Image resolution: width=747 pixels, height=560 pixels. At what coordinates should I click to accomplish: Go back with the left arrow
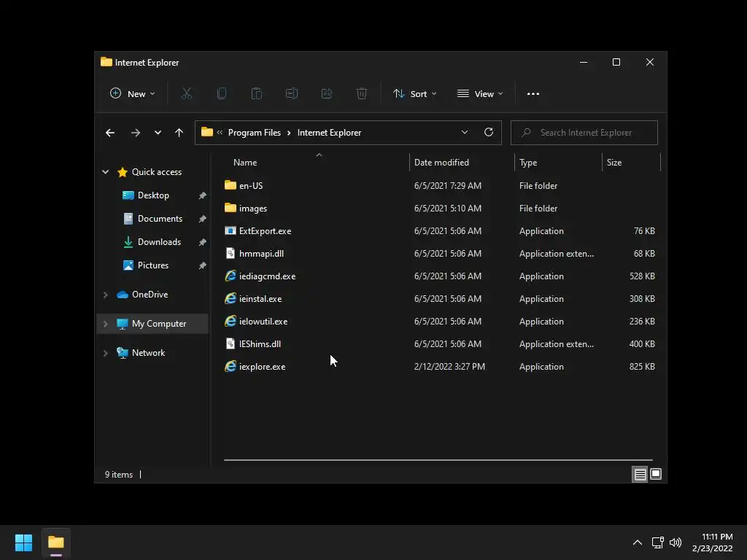(110, 133)
